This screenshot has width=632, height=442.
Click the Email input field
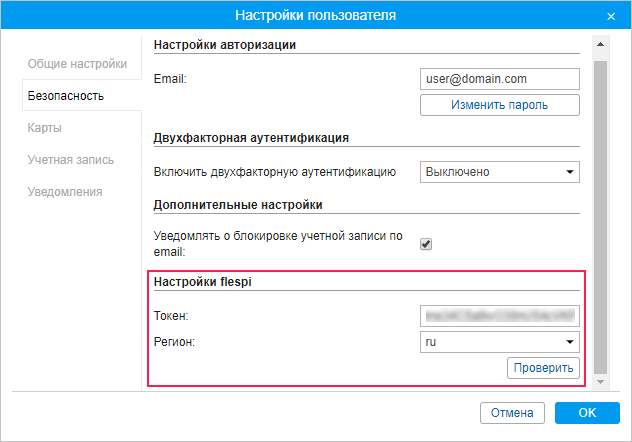point(500,79)
